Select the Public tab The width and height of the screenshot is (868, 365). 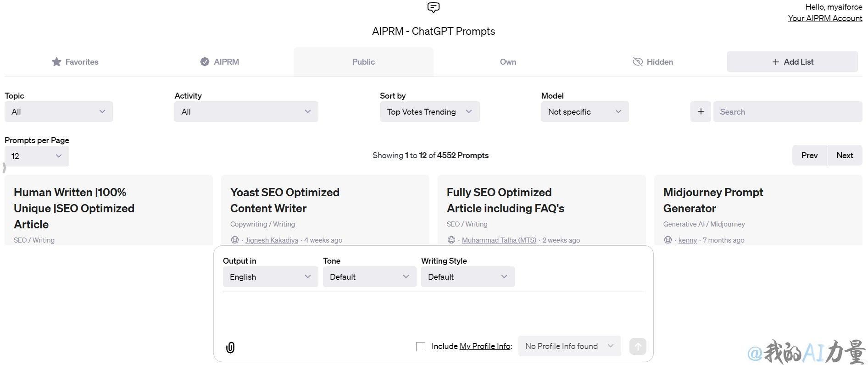[363, 62]
